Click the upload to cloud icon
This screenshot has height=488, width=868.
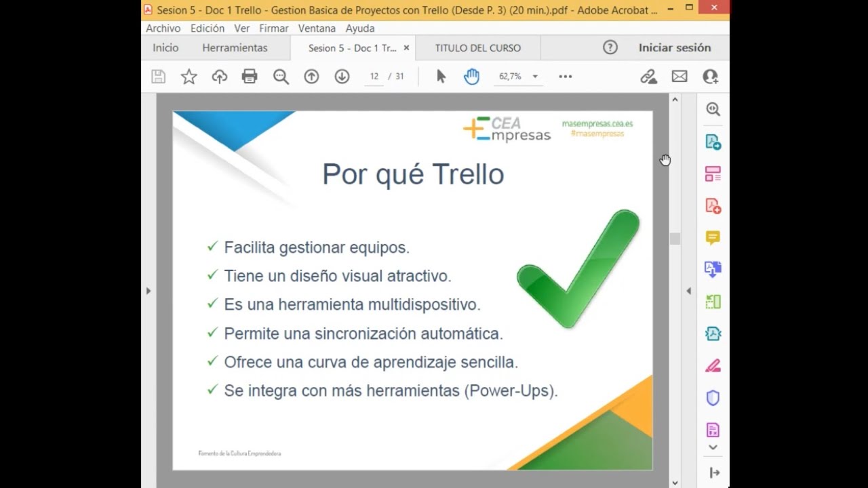(x=219, y=77)
